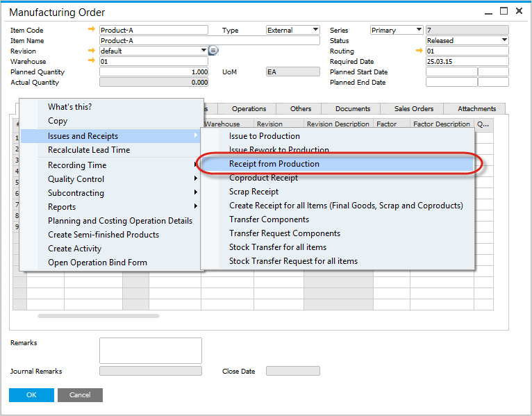Click into the Remarks text box
The image size is (532, 416).
point(150,351)
